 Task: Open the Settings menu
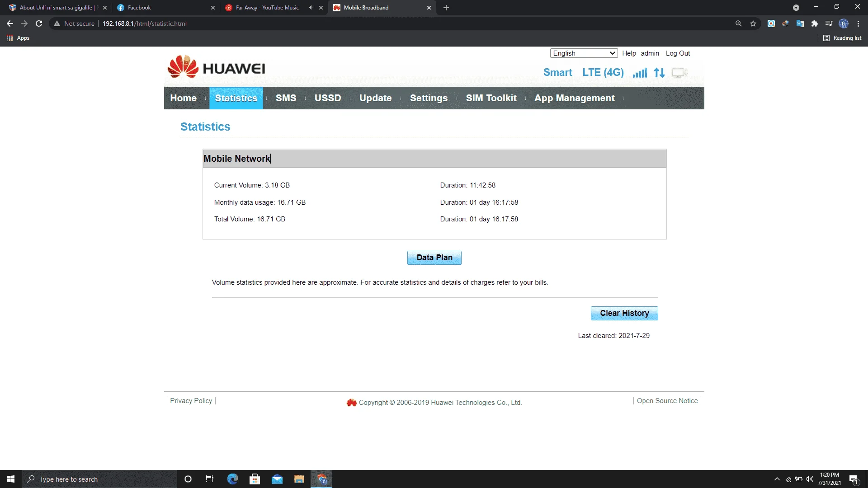pos(429,98)
